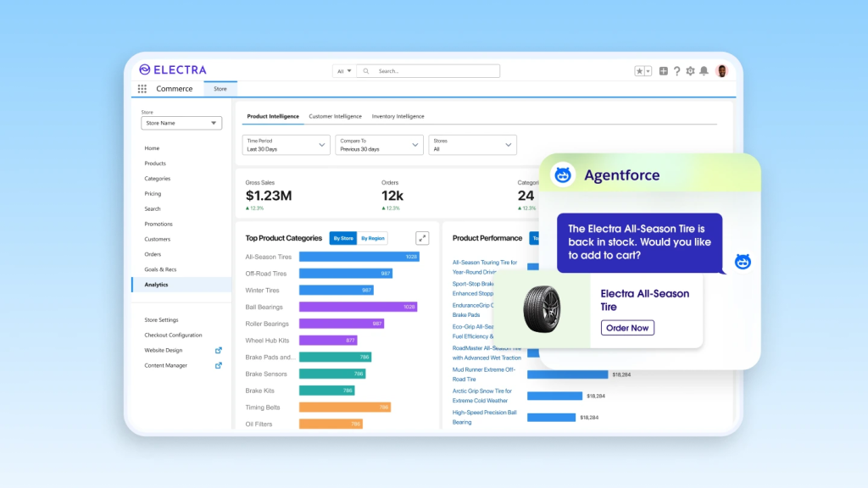Open the user profile avatar
This screenshot has height=488, width=868.
click(x=721, y=71)
